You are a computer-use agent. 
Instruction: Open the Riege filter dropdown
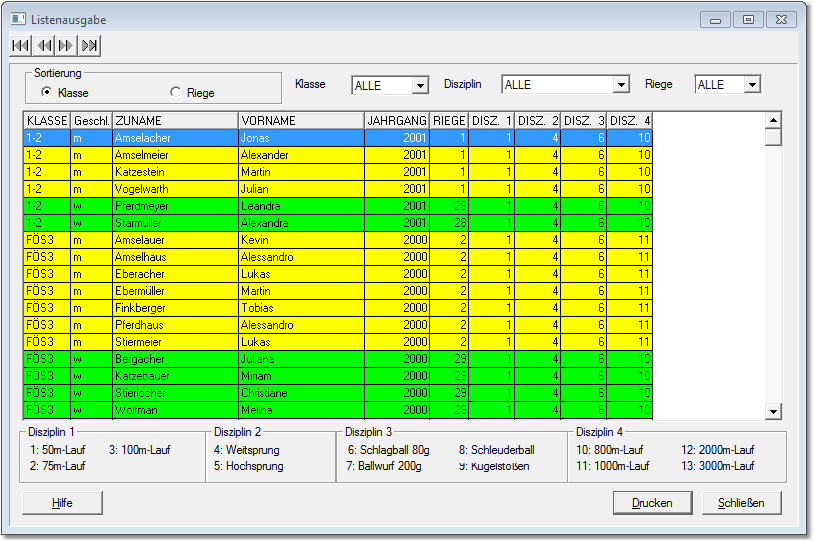coord(752,86)
